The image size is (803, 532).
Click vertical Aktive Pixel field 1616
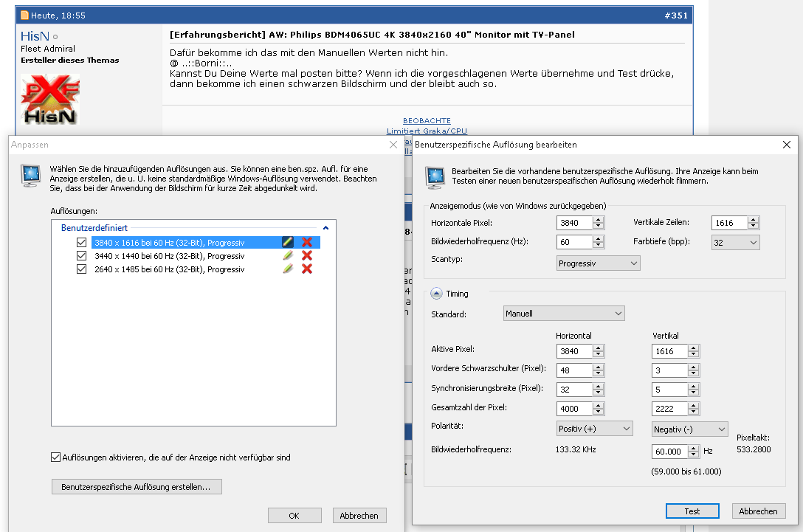click(x=670, y=350)
